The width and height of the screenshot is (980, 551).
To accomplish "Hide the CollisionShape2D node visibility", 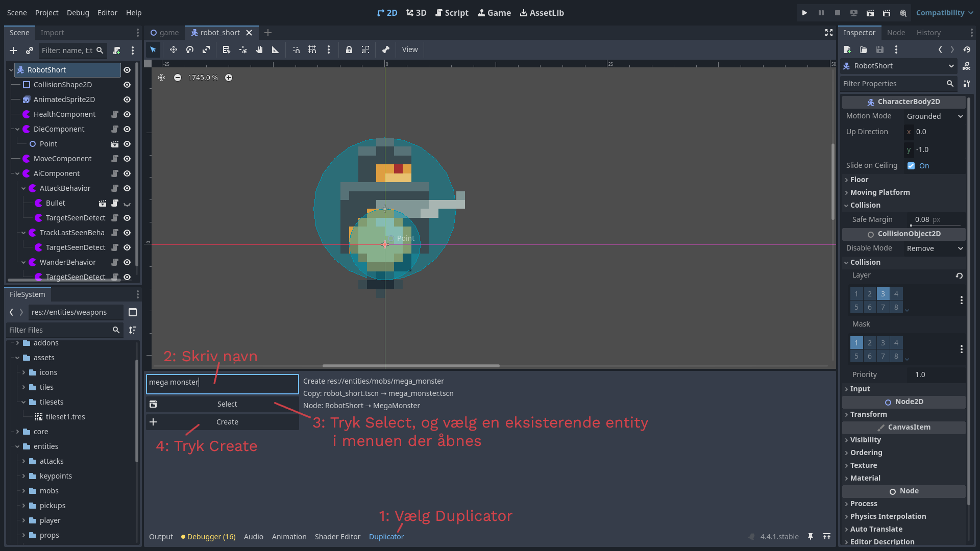I will click(127, 85).
